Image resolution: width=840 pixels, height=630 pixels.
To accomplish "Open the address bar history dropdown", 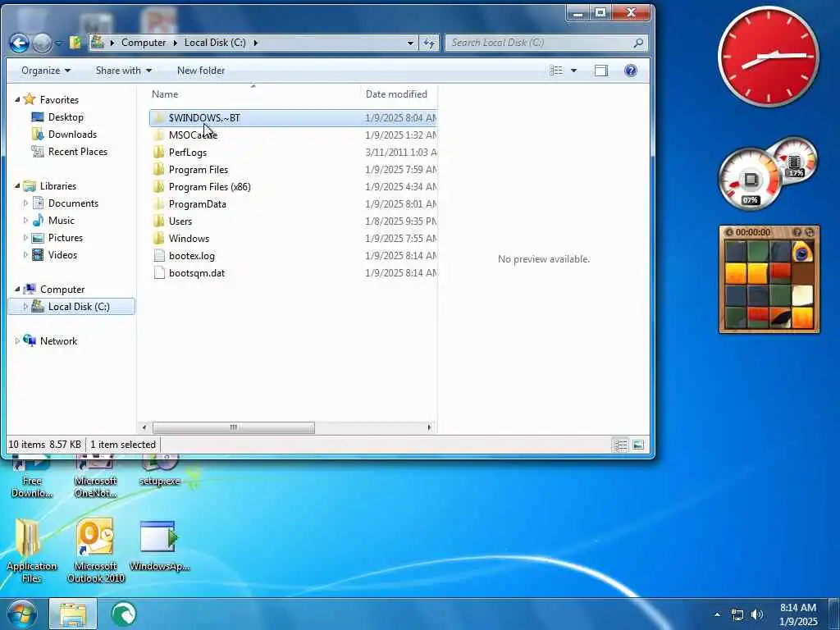I will [x=410, y=43].
